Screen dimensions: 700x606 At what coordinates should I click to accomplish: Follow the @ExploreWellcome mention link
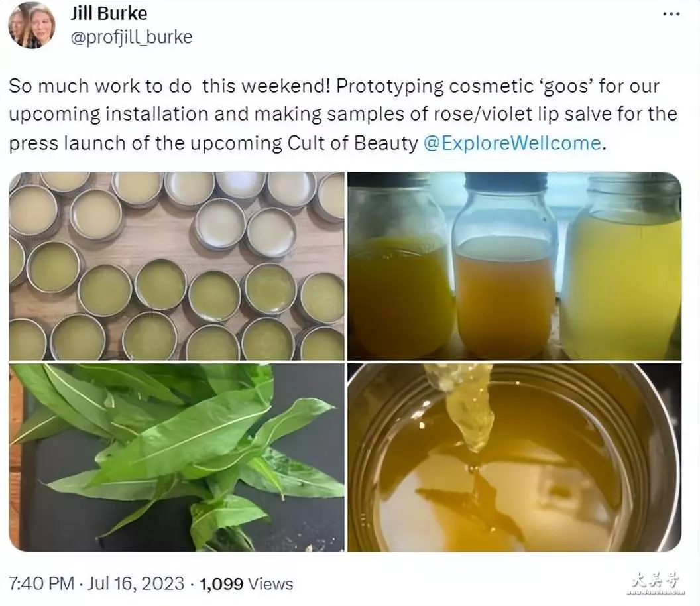point(512,143)
